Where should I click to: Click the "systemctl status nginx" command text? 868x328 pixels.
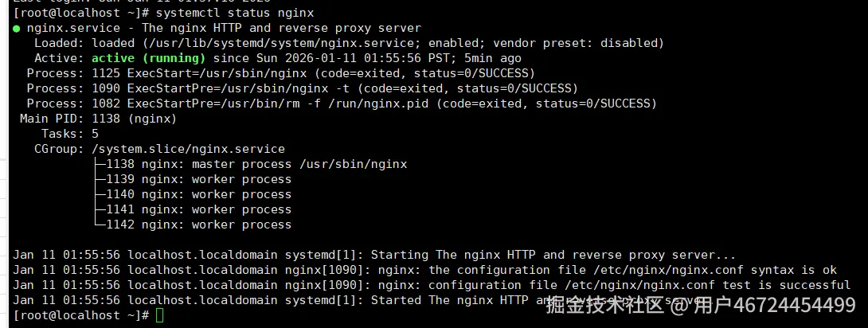click(x=235, y=13)
